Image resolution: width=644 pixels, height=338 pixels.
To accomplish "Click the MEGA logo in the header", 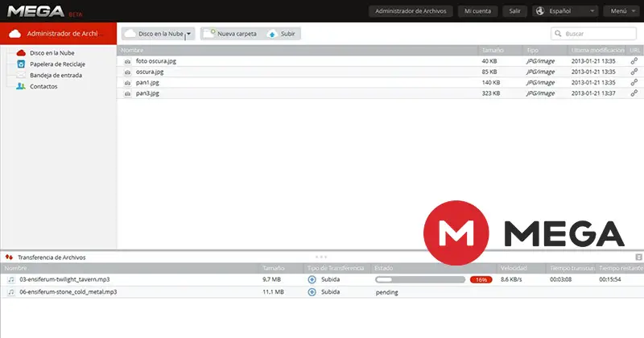I will 36,11.
